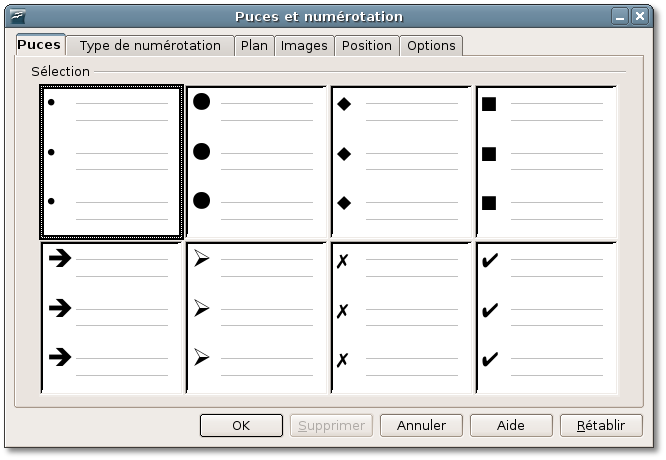The height and width of the screenshot is (460, 666).
Task: Pick the diamond bullet style
Action: (x=401, y=162)
